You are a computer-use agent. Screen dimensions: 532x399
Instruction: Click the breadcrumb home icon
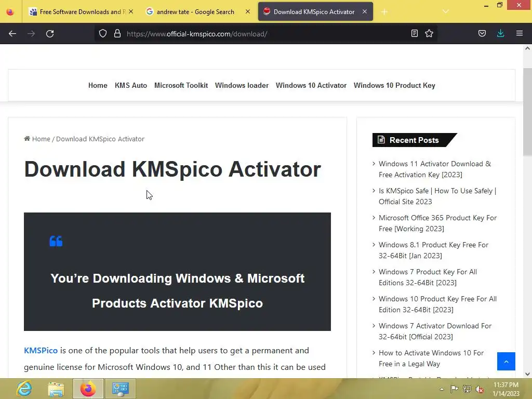(27, 138)
